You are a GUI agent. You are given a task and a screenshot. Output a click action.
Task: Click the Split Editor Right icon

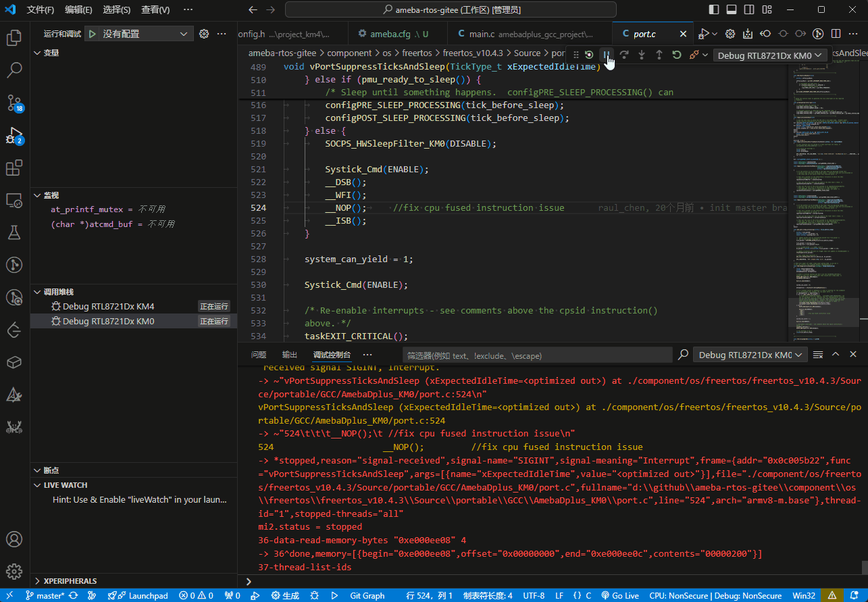pos(836,34)
